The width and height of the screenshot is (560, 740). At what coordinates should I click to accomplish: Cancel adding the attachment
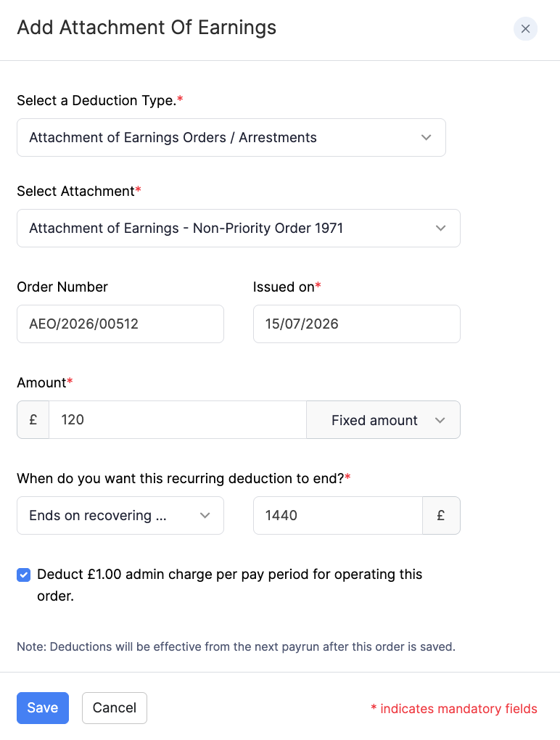114,707
